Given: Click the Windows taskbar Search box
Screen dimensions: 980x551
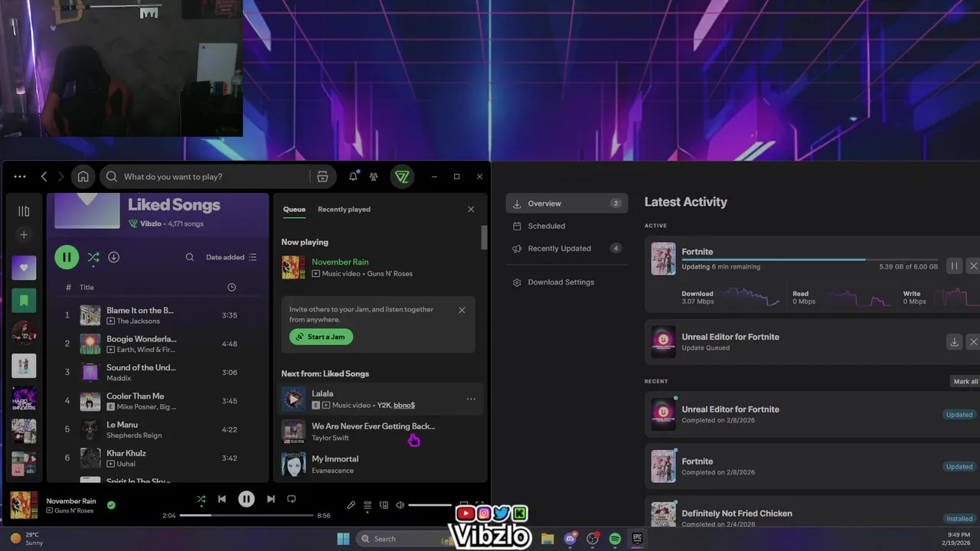Looking at the screenshot, I should pyautogui.click(x=406, y=539).
